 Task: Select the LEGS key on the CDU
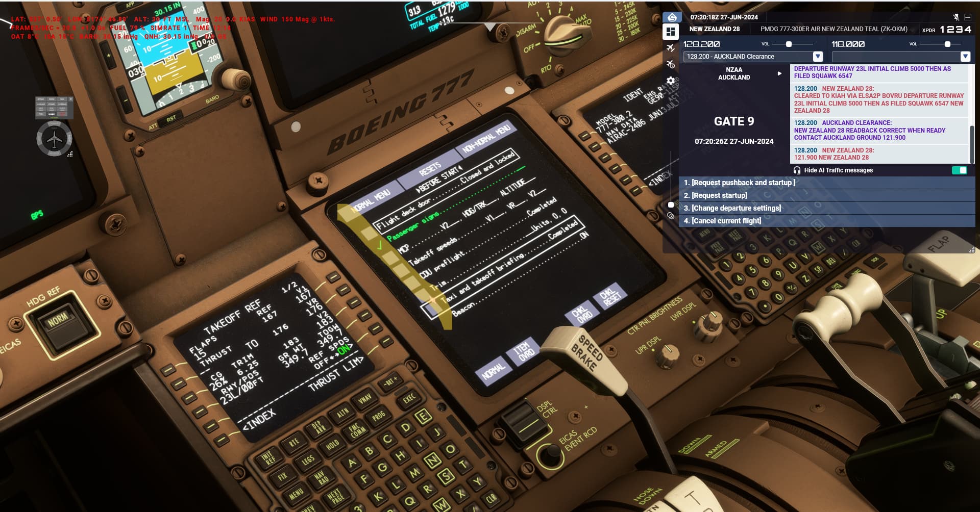307,460
